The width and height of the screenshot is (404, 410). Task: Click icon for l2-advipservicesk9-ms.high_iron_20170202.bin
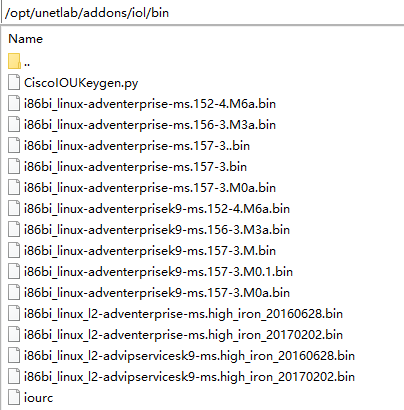[14, 376]
